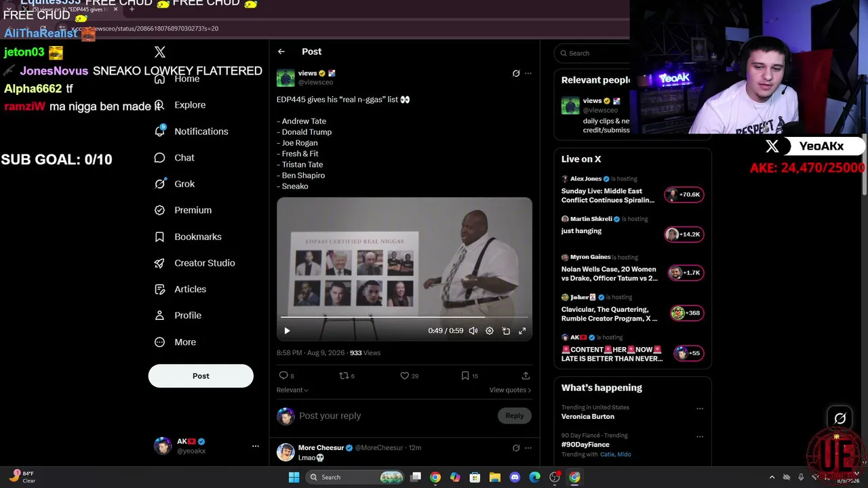This screenshot has height=488, width=868.
Task: Open Discord from the taskbar
Action: pyautogui.click(x=515, y=477)
